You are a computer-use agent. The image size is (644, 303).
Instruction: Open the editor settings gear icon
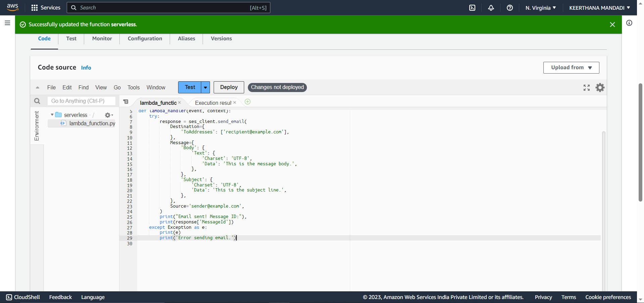[x=600, y=87]
